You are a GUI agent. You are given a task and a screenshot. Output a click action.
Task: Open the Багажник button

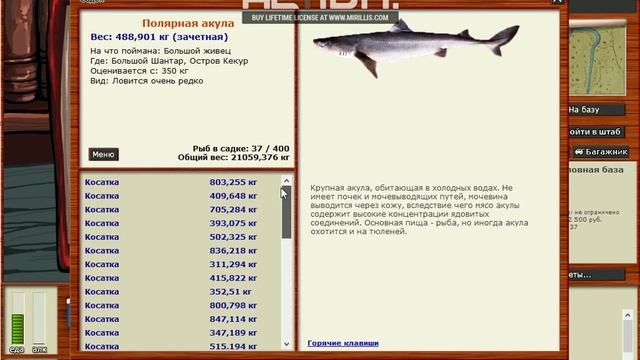tap(600, 152)
